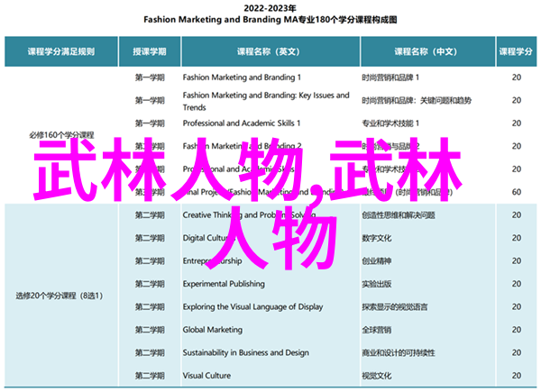This screenshot has height=392, width=541.
Task: Click '视觉文化' Chinese course name
Action: [x=376, y=376]
